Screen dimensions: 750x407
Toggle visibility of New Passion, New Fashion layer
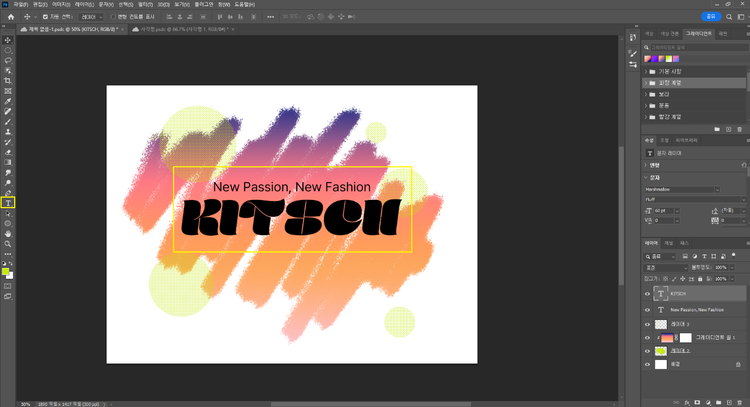pos(647,310)
